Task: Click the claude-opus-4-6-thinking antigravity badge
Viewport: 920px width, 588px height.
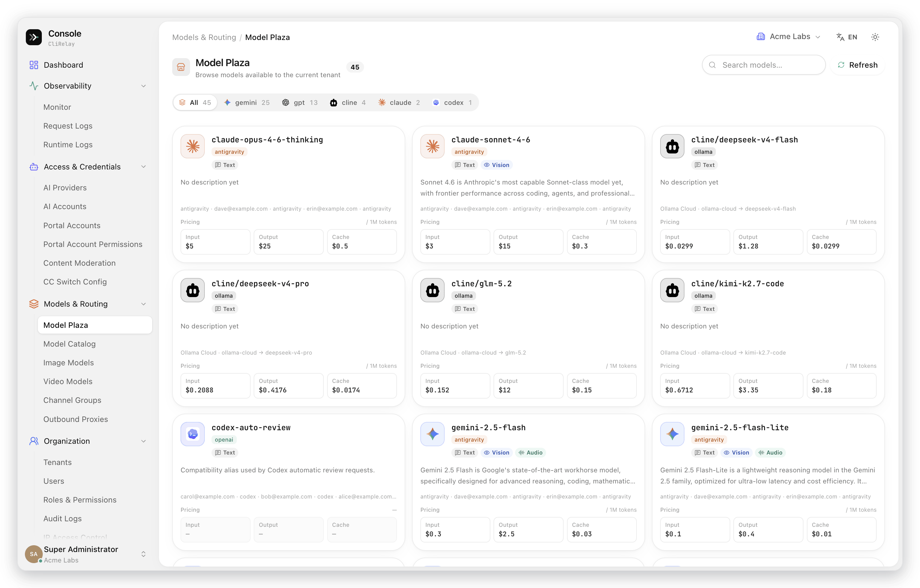Action: (229, 152)
